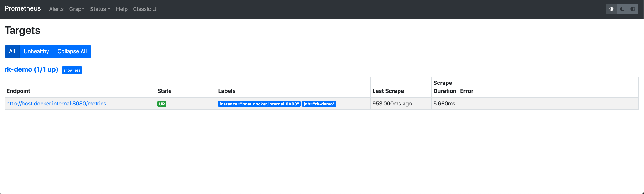The width and height of the screenshot is (644, 194).
Task: Collapse rk-demo with the show less button
Action: tap(72, 70)
